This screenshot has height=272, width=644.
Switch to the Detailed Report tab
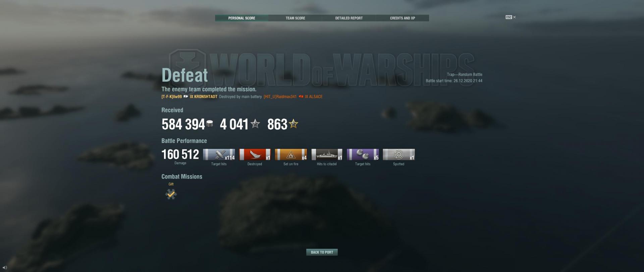point(349,18)
